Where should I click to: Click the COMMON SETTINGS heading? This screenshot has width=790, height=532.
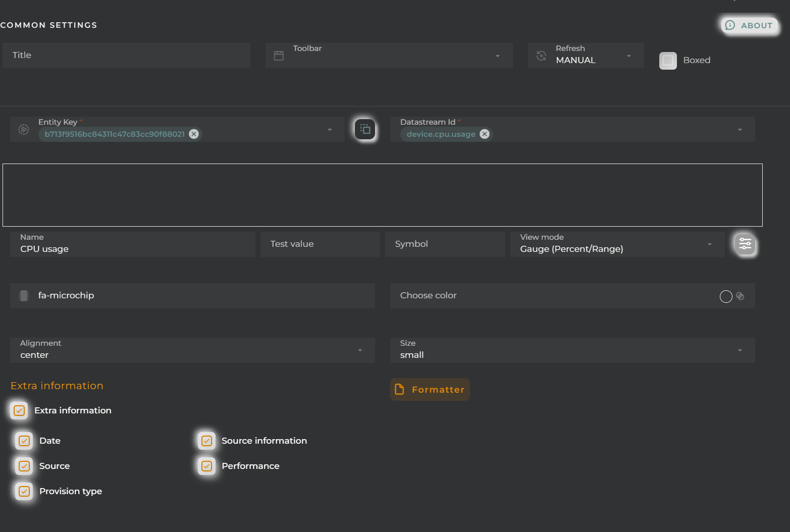point(48,25)
